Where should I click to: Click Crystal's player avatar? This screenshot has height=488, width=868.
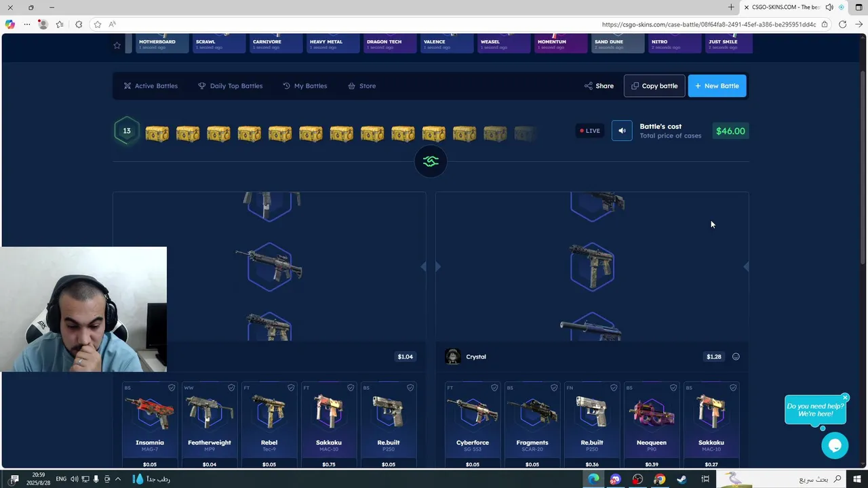(x=453, y=357)
